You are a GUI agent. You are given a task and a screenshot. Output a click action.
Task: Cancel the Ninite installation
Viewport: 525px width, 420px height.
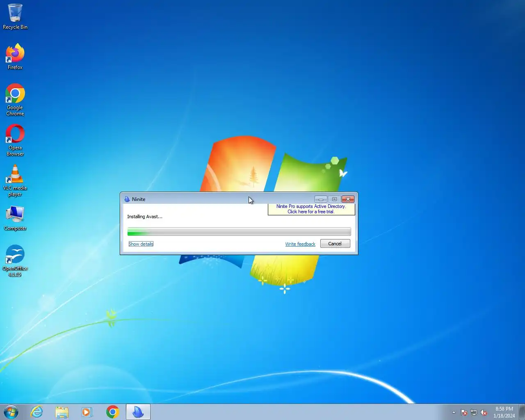pos(335,244)
